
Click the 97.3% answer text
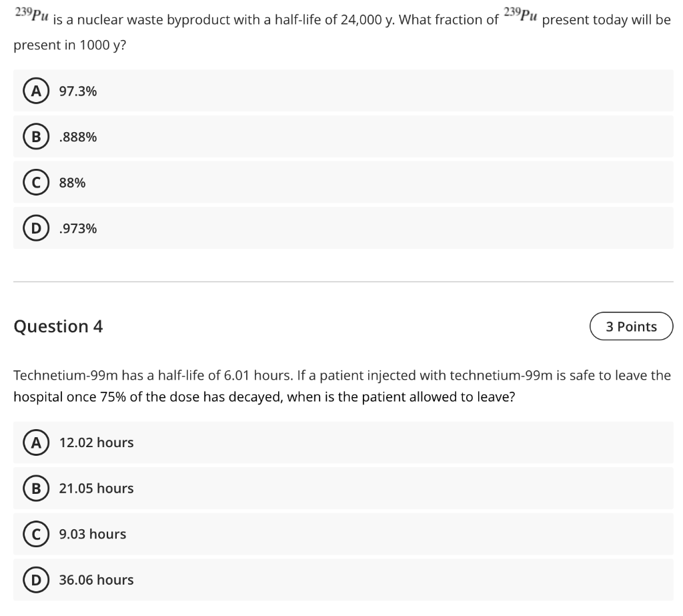pyautogui.click(x=78, y=91)
